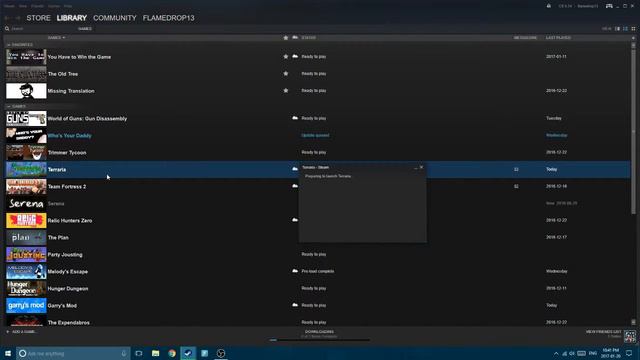Select Hunger Dungeon game
The height and width of the screenshot is (360, 640).
coord(68,289)
